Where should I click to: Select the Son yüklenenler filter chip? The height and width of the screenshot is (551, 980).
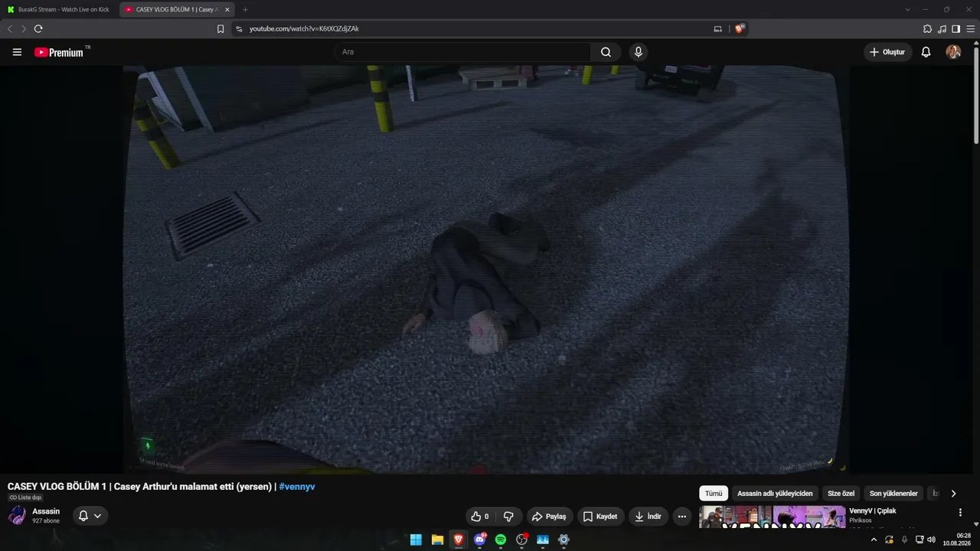[893, 494]
